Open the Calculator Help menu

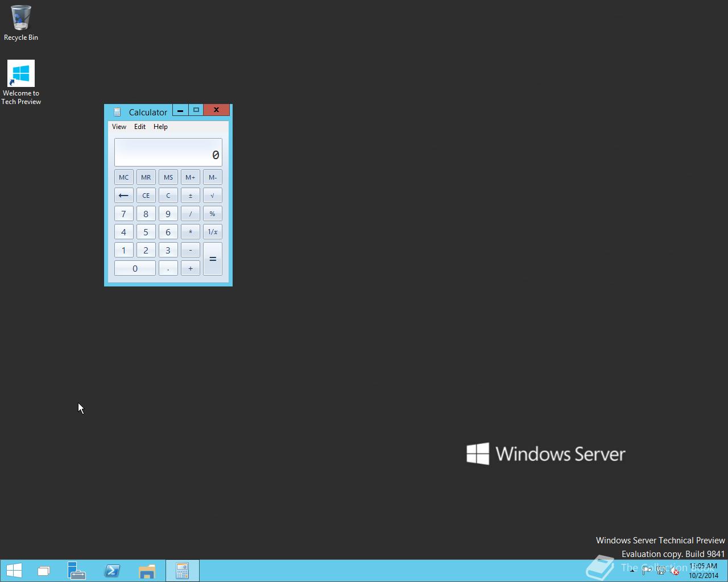pos(160,127)
